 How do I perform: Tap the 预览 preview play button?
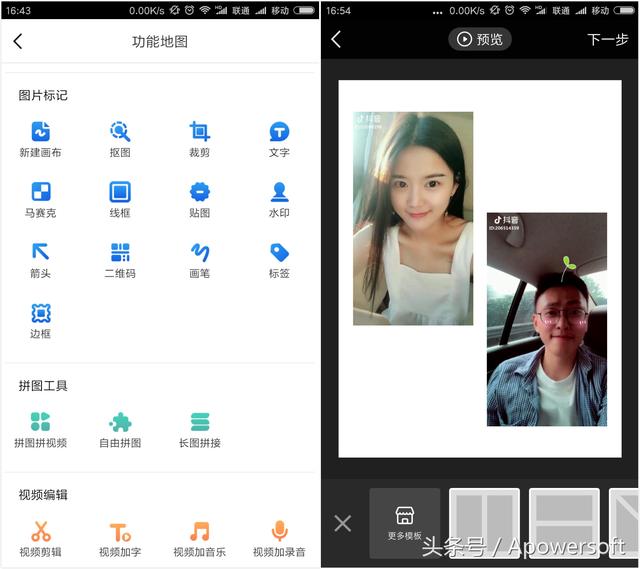coord(480,39)
